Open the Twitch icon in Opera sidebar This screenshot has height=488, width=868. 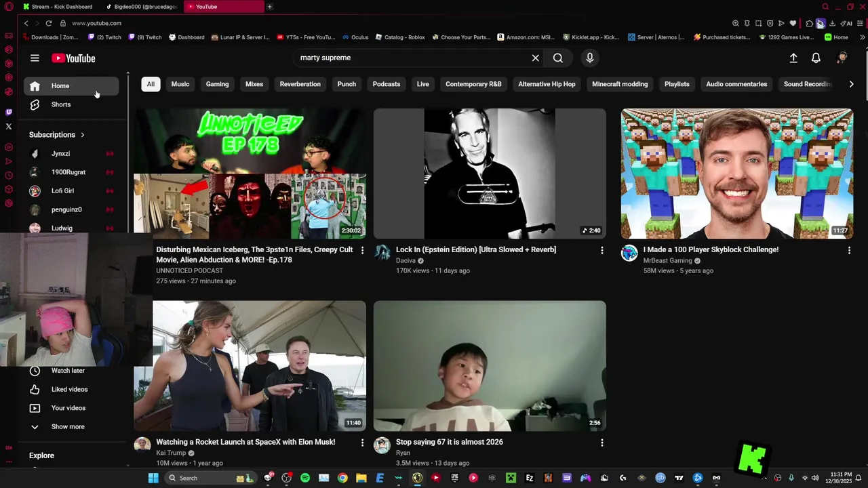[x=9, y=113]
